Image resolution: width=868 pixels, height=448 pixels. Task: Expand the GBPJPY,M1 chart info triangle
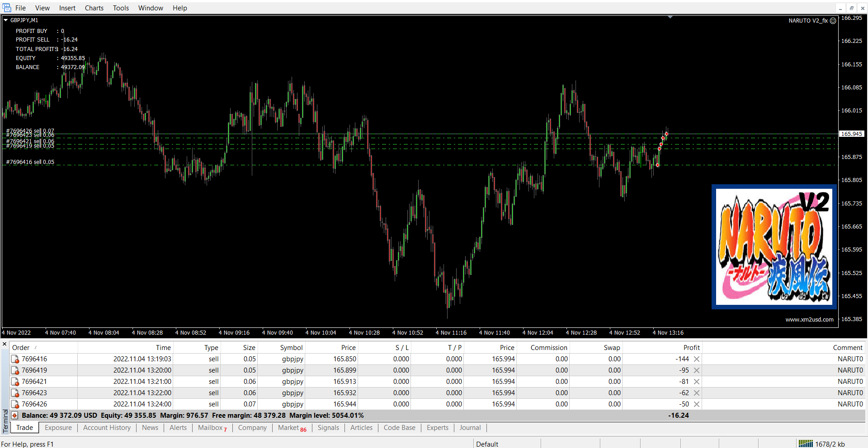[x=6, y=20]
